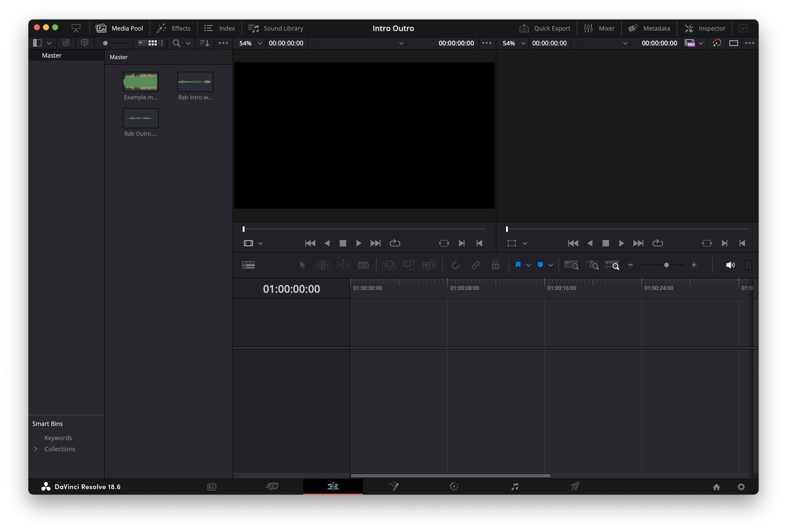This screenshot has width=787, height=532.
Task: Open the source viewer zoom level dropdown
Action: pyautogui.click(x=250, y=43)
